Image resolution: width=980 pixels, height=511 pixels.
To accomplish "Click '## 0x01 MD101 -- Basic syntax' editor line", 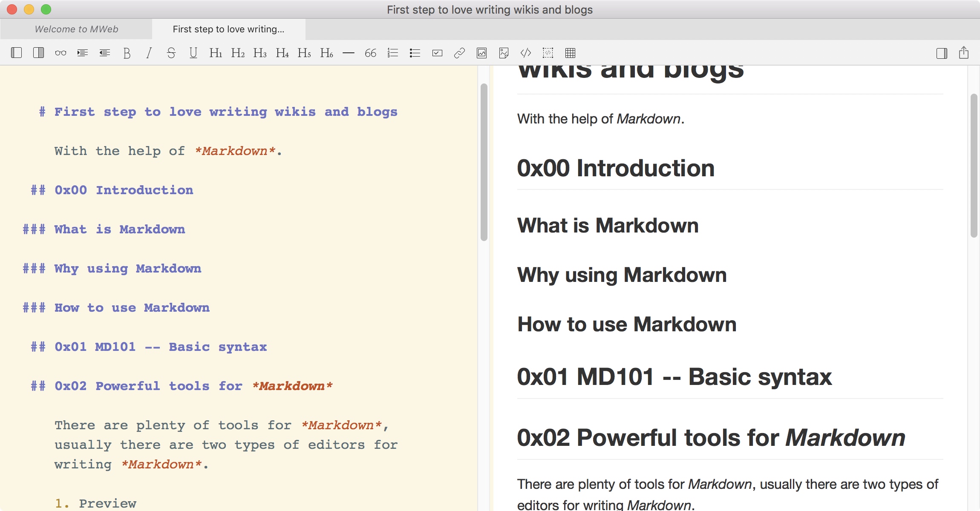I will pos(149,347).
